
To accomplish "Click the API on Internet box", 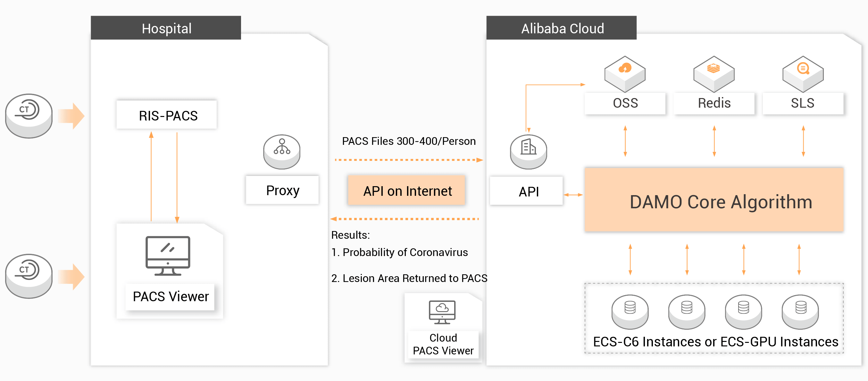I will [407, 191].
